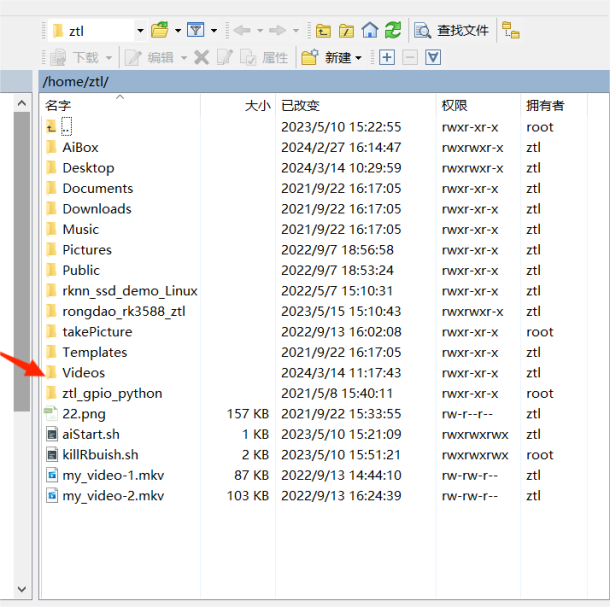Select the parent directory .. entry
This screenshot has height=608, width=610.
[x=67, y=127]
